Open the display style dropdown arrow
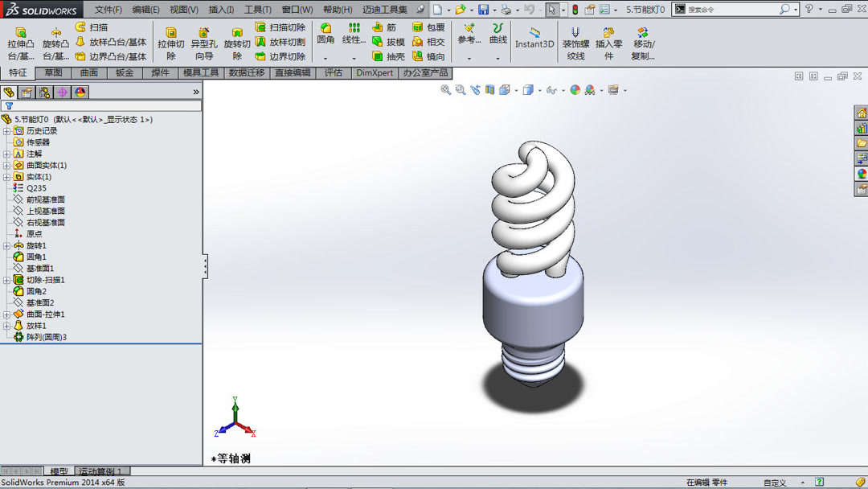This screenshot has width=868, height=489. pyautogui.click(x=539, y=90)
